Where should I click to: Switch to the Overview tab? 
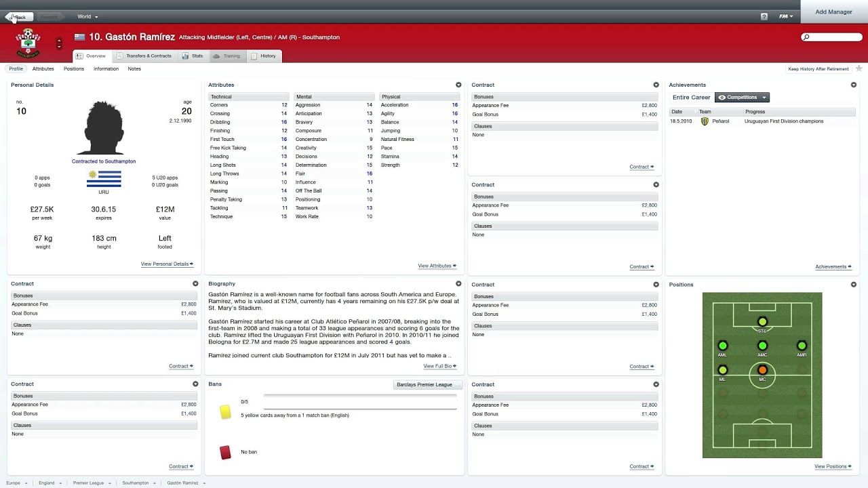(91, 56)
